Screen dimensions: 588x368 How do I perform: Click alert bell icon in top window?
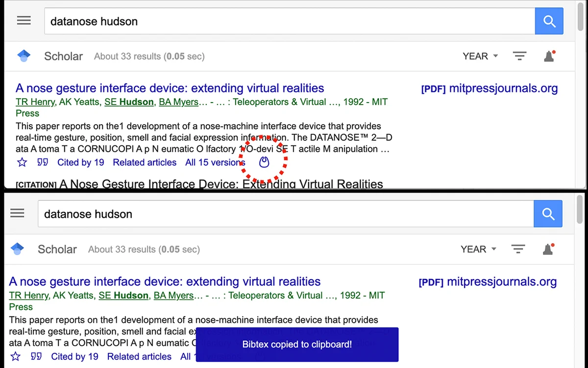(x=549, y=56)
